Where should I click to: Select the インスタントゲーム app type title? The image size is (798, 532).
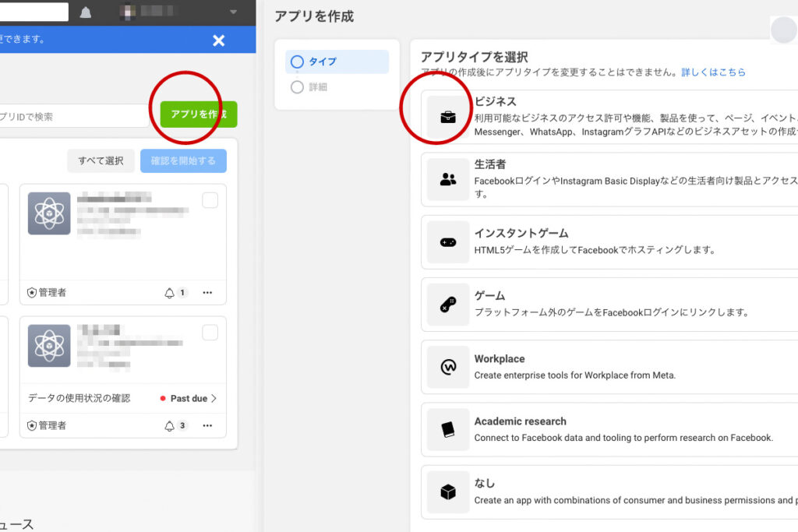[x=521, y=233]
